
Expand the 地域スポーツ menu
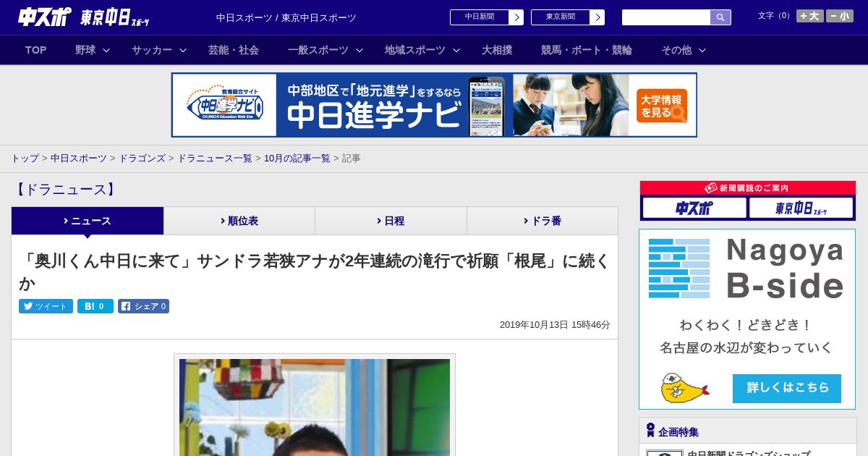coord(422,50)
